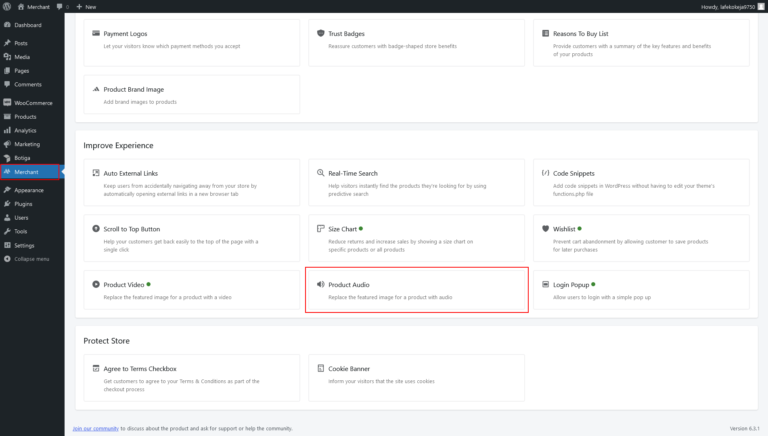
Task: Open the Code Snippets title
Action: pos(574,173)
